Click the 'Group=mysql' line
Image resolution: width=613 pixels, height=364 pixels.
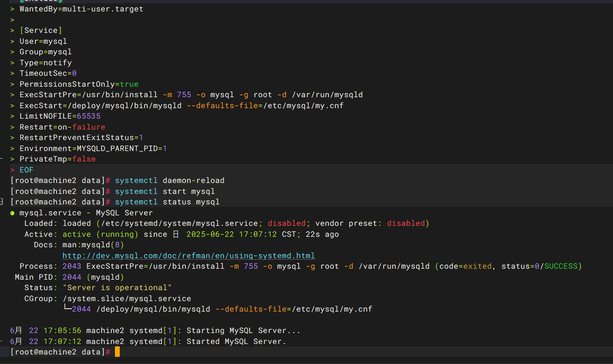pyautogui.click(x=45, y=52)
